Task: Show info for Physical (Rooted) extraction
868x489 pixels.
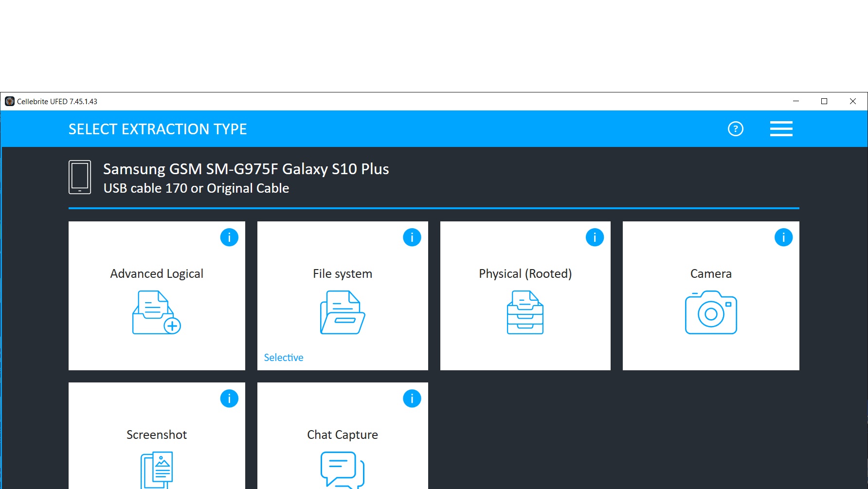Action: [x=595, y=237]
